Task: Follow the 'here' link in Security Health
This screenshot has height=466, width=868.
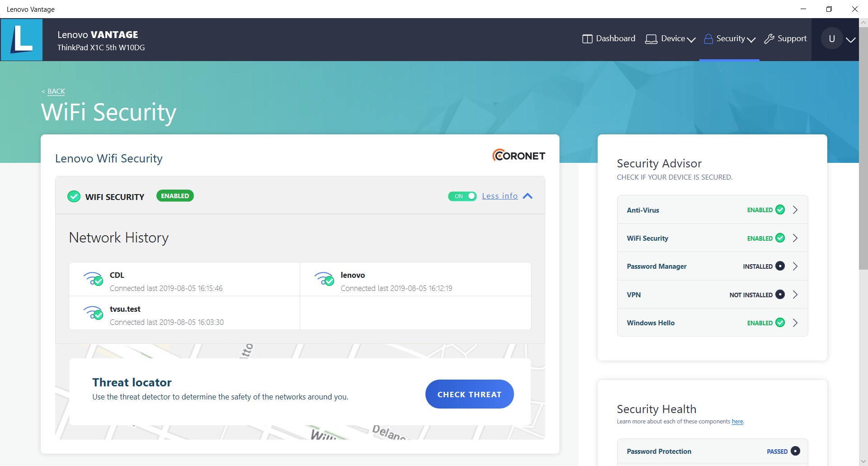Action: tap(737, 422)
